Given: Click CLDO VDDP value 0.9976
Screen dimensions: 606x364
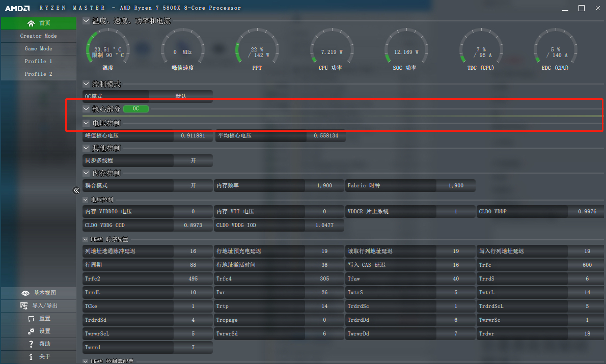Looking at the screenshot, I should pos(587,212).
